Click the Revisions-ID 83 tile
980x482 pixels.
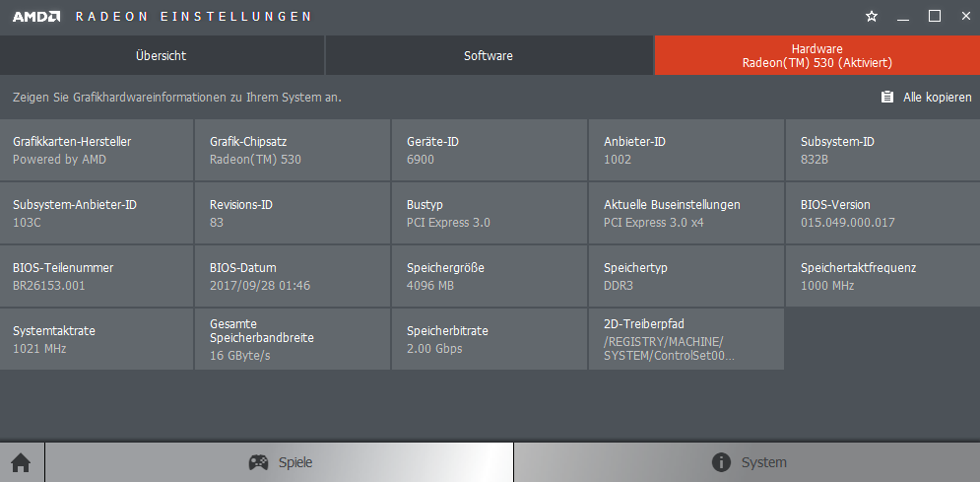click(x=293, y=213)
